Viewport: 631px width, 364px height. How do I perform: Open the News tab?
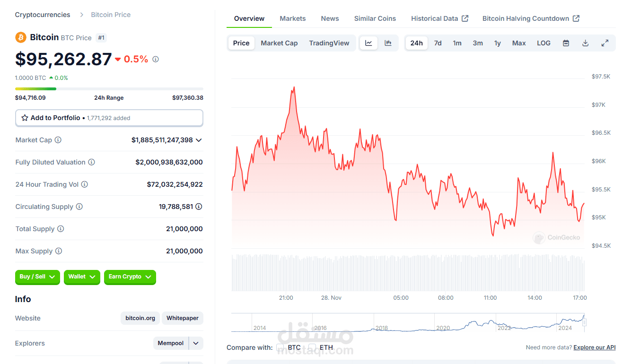tap(330, 18)
